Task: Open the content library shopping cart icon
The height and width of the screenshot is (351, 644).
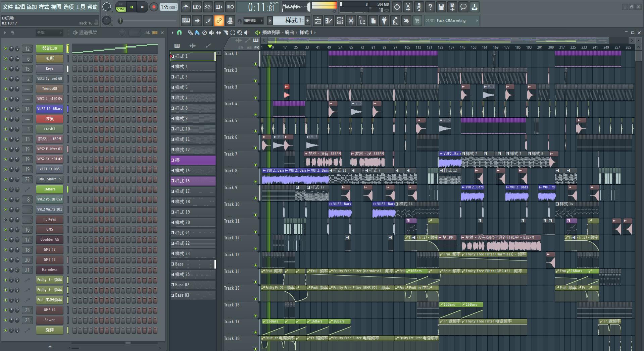Action: [x=417, y=21]
